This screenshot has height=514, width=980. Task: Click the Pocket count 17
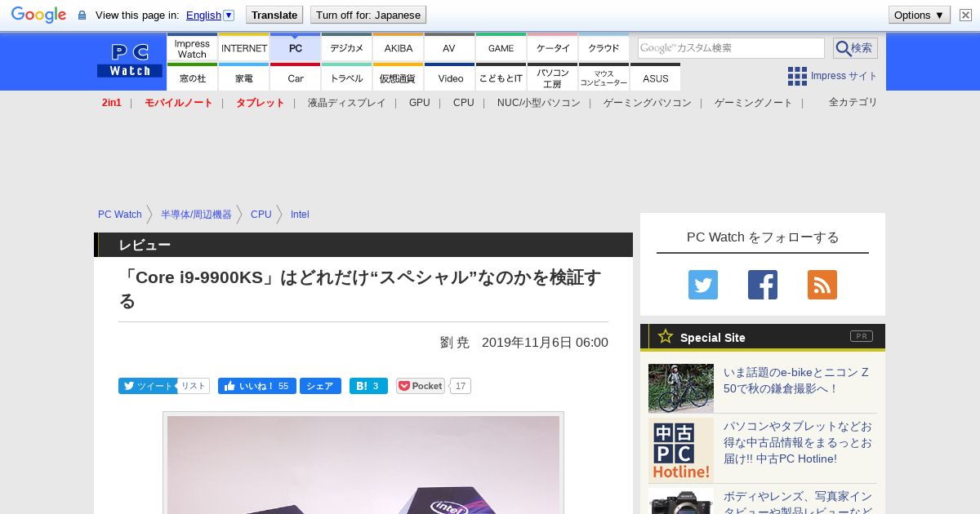click(x=461, y=386)
